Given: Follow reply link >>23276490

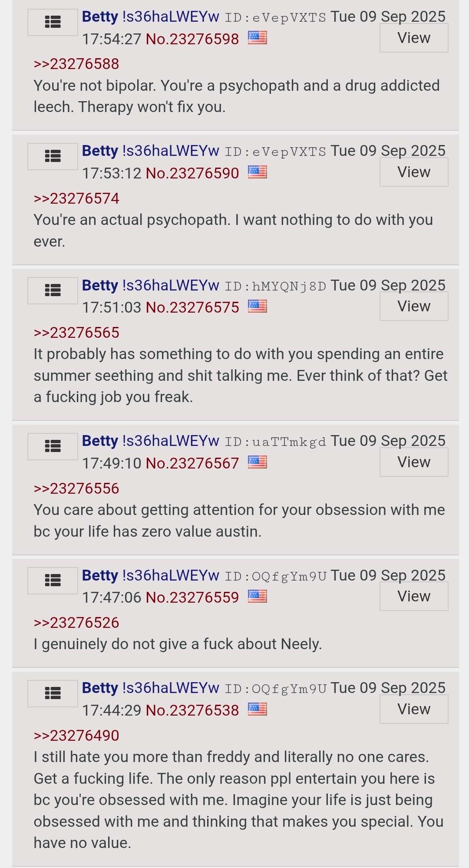Looking at the screenshot, I should point(76,736).
